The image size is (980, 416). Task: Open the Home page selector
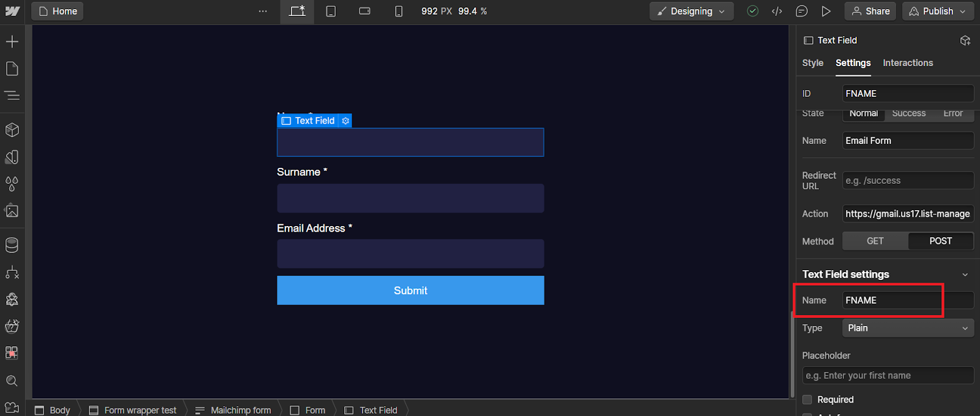pyautogui.click(x=58, y=11)
